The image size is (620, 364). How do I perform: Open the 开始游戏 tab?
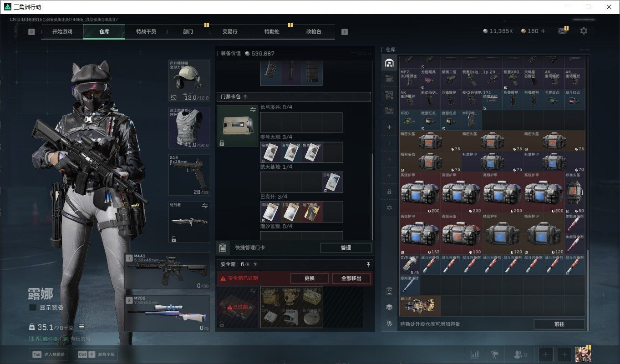tap(62, 32)
